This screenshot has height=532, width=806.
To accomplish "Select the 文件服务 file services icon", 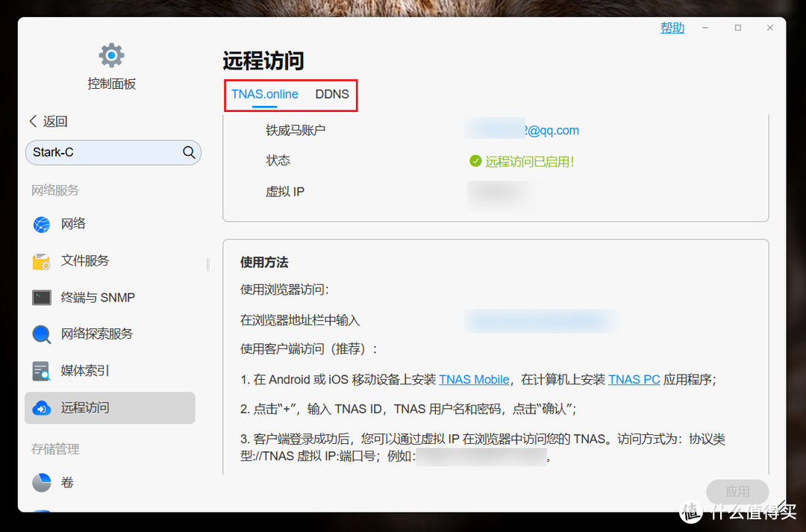I will coord(41,260).
